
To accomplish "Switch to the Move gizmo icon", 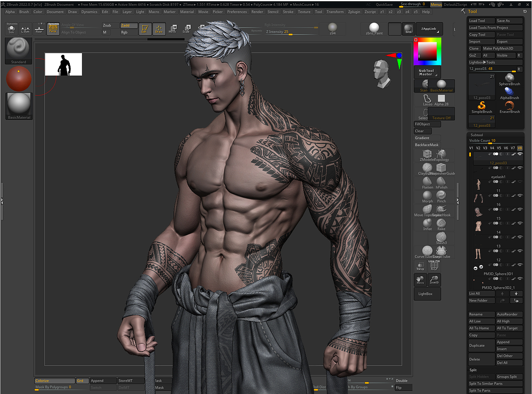I will (172, 29).
